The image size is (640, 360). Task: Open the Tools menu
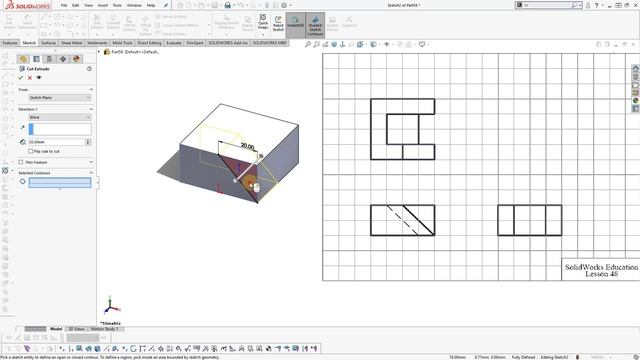click(x=117, y=5)
